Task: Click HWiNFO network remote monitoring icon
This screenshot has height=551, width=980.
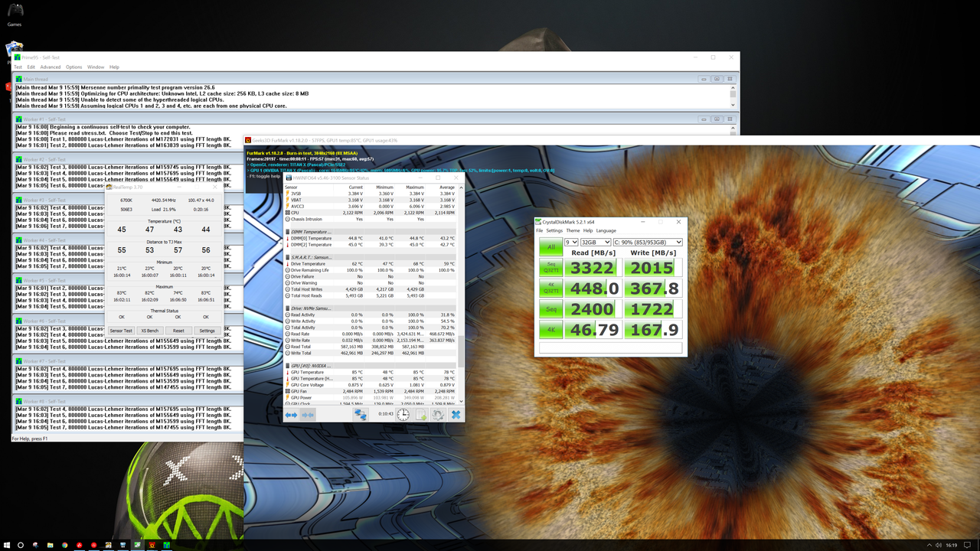Action: [x=360, y=415]
